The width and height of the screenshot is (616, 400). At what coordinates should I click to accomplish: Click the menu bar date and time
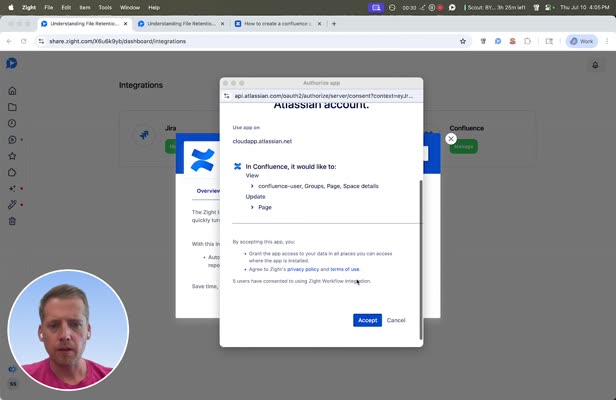(x=584, y=7)
